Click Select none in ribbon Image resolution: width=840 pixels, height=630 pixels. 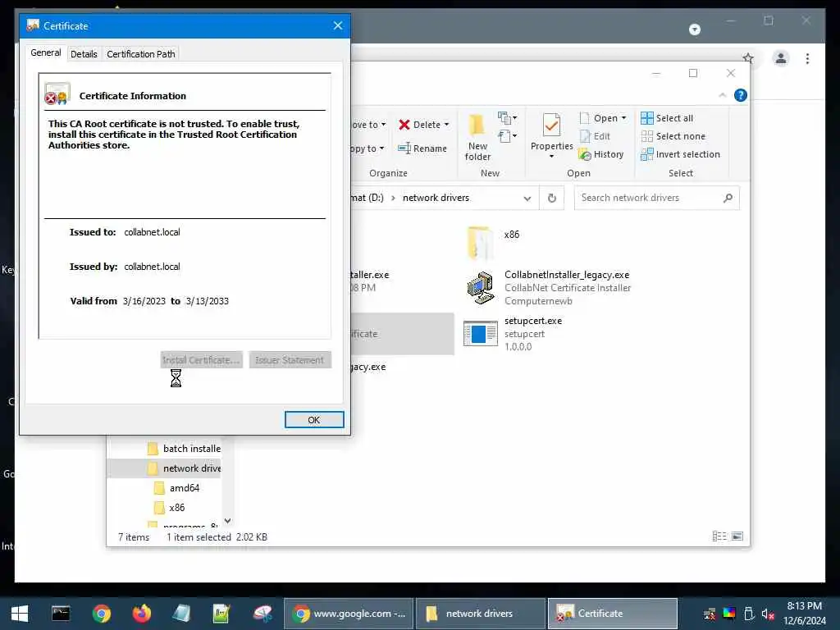(673, 136)
